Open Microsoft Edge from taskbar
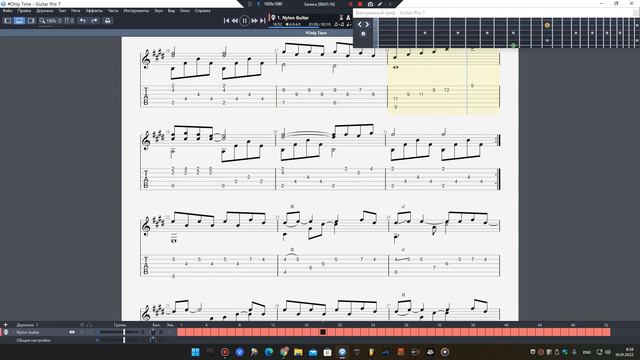This screenshot has height=360, width=640. click(269, 352)
